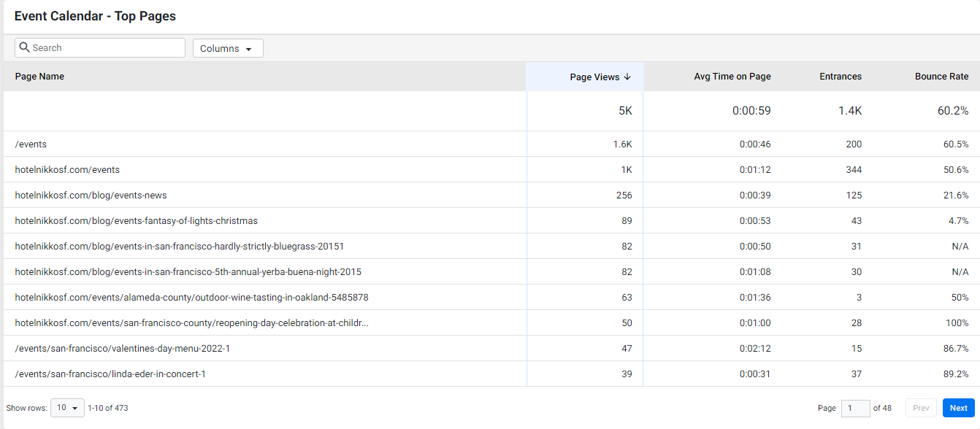
Task: Go to the Next page
Action: point(958,408)
